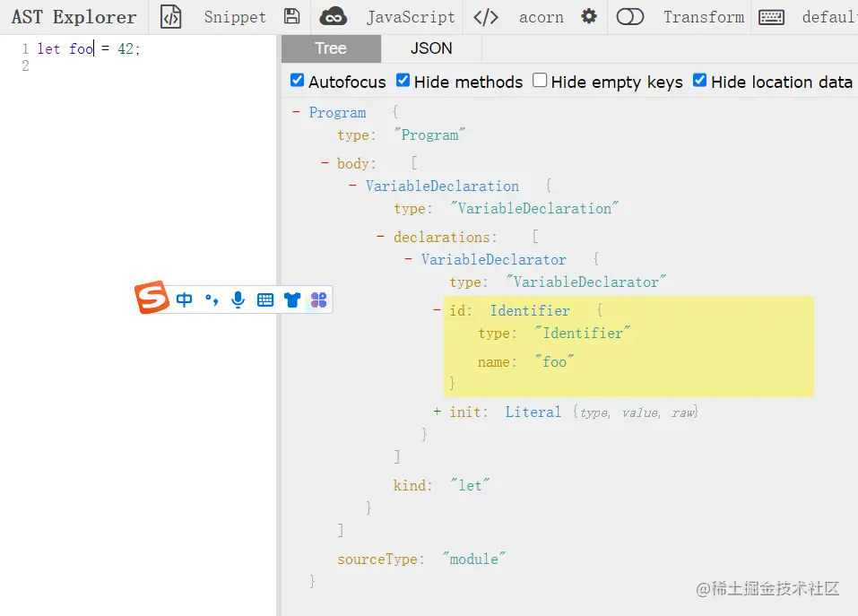Collapse the body array

[325, 163]
